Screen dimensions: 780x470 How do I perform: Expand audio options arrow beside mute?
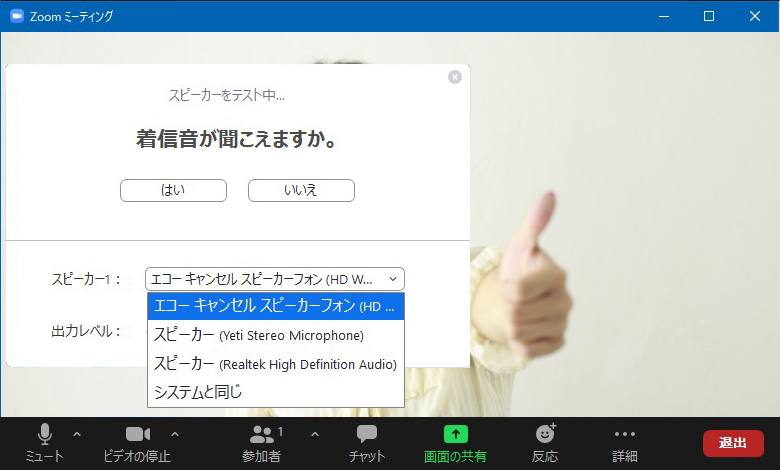pyautogui.click(x=77, y=434)
